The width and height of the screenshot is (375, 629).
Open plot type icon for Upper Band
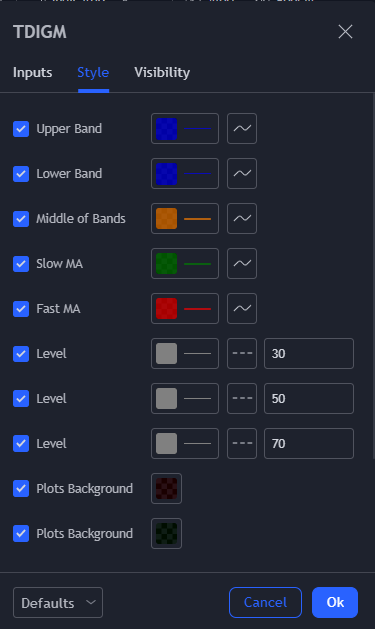click(x=242, y=129)
